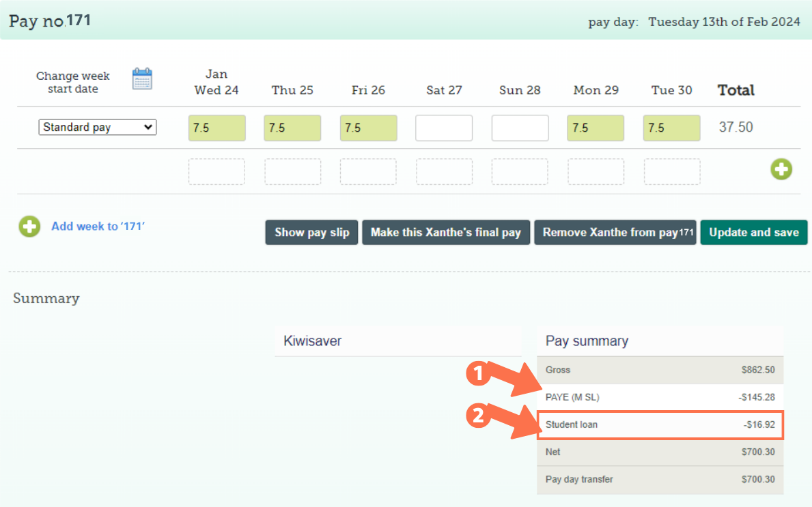Click the PAYE (M SL) row

660,397
